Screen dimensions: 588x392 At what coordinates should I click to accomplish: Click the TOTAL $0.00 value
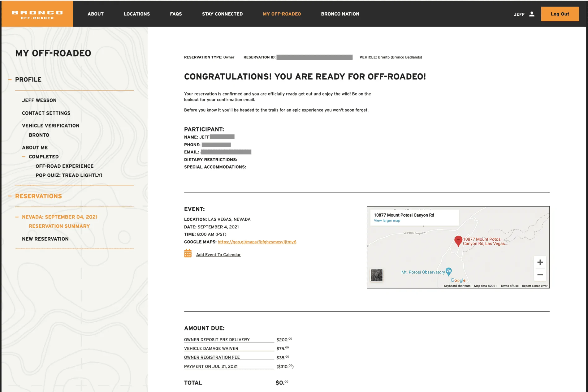click(x=282, y=383)
